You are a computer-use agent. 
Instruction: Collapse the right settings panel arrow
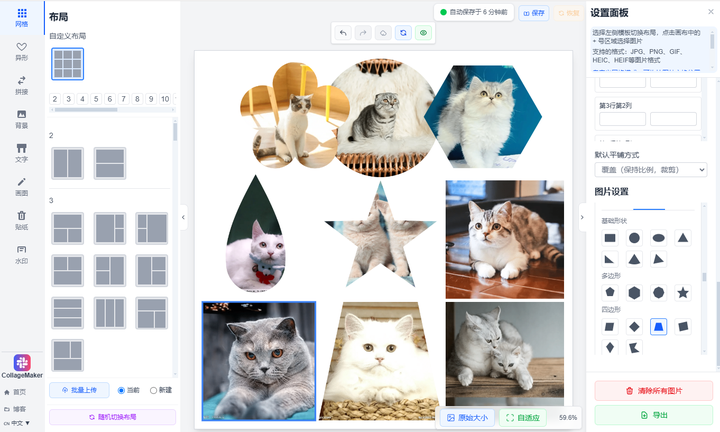pos(583,216)
